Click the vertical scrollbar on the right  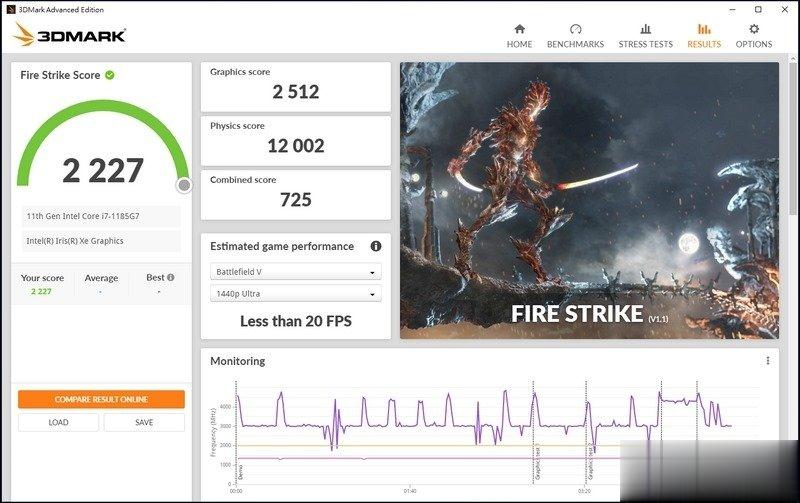pyautogui.click(x=794, y=138)
